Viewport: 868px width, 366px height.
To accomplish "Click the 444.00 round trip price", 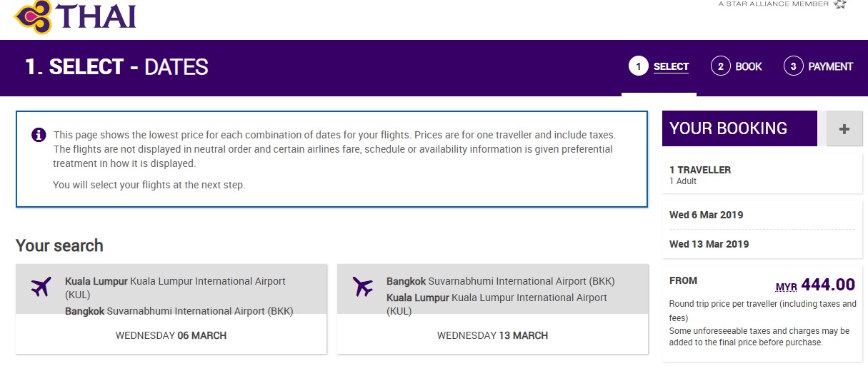I will point(828,285).
